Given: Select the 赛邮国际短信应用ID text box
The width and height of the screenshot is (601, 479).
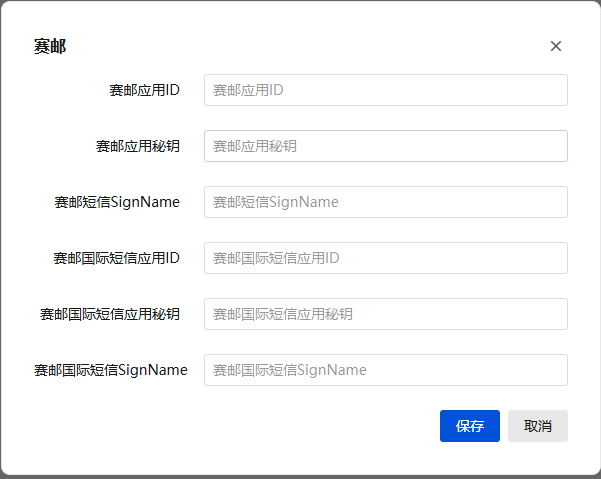Looking at the screenshot, I should (x=386, y=258).
